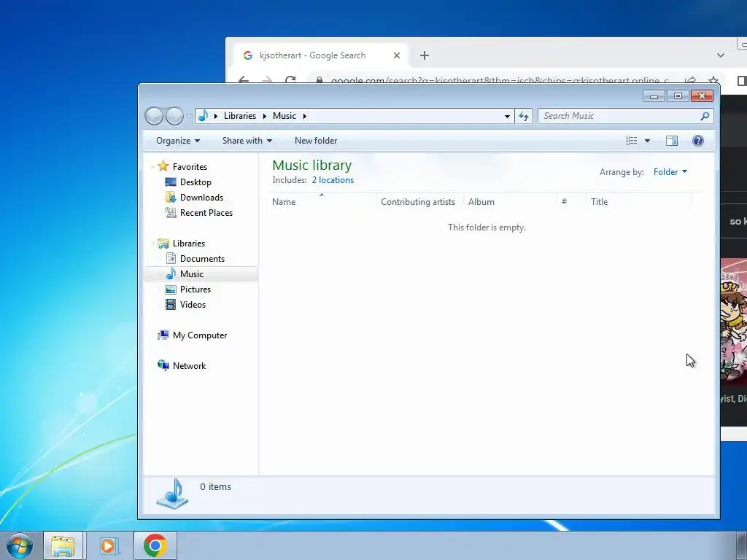Open the Share with menu

click(247, 141)
